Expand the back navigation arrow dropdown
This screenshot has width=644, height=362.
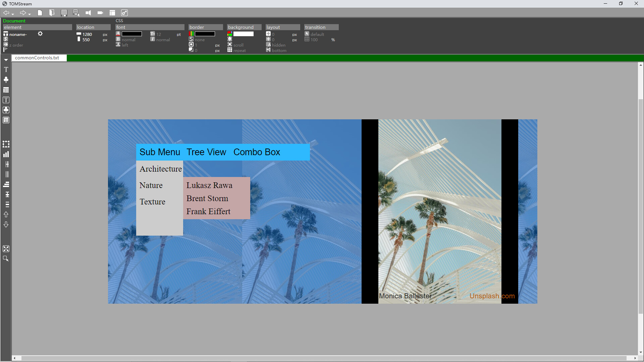[12, 14]
